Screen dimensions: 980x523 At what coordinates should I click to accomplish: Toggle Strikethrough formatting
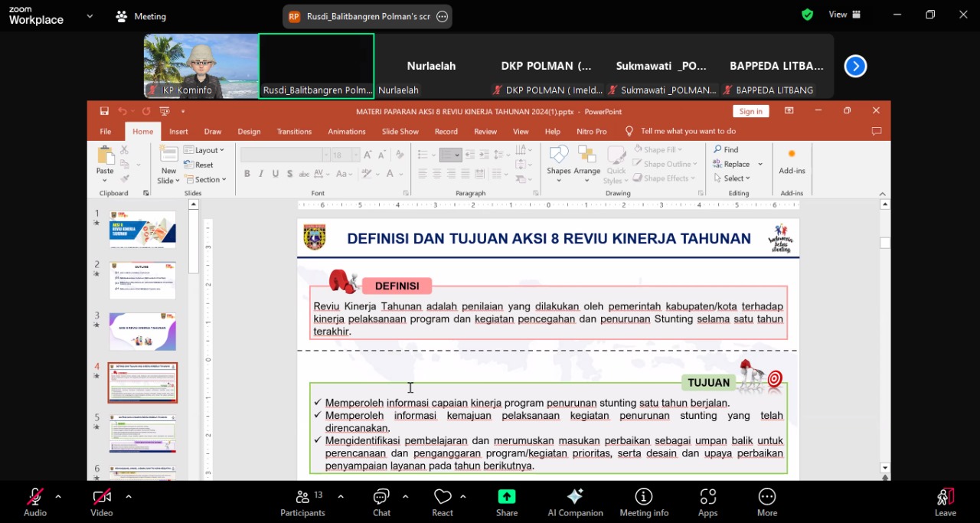coord(305,174)
